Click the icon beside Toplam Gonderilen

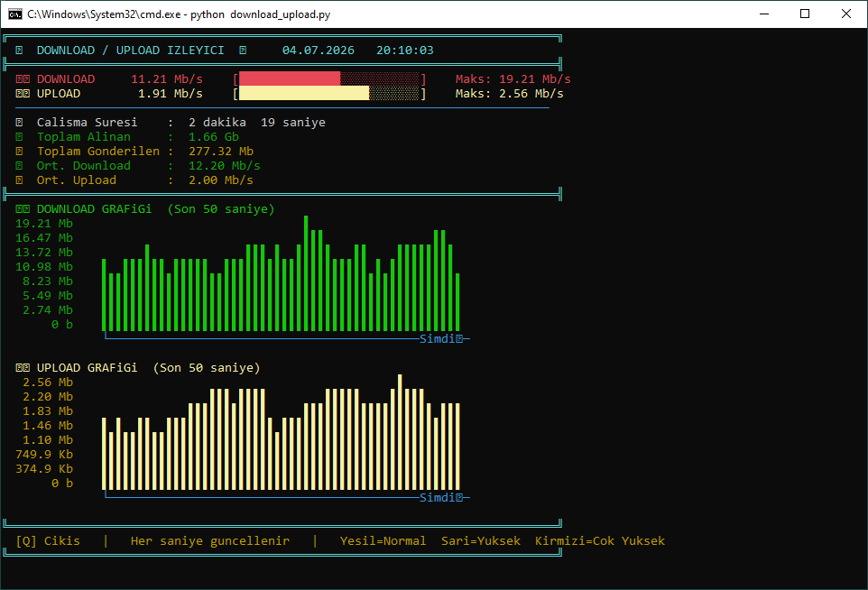point(19,151)
